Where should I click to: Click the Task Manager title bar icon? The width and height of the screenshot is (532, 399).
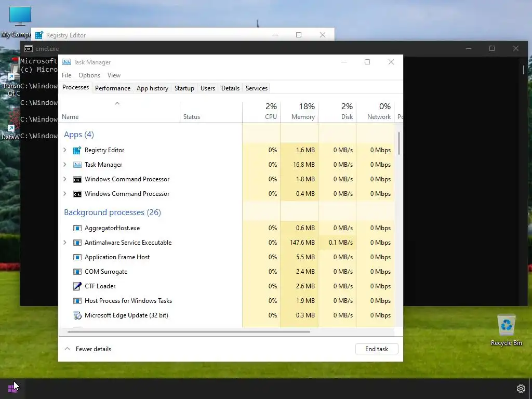(66, 62)
